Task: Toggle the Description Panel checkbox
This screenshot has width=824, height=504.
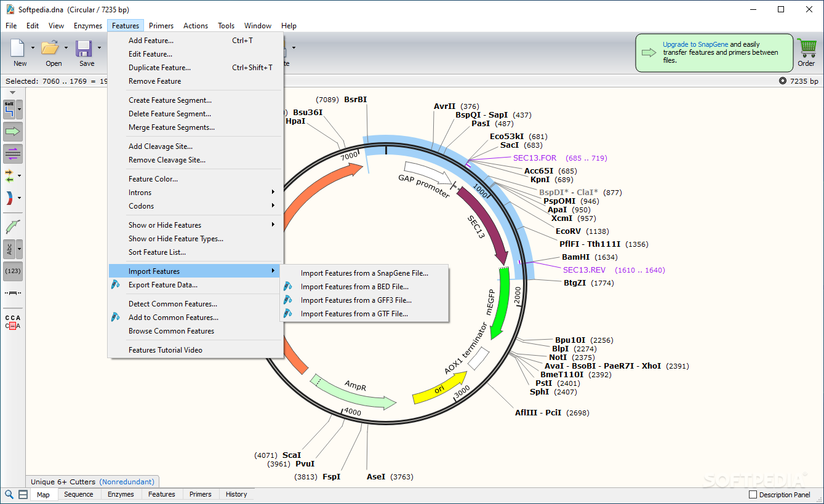Action: click(753, 494)
